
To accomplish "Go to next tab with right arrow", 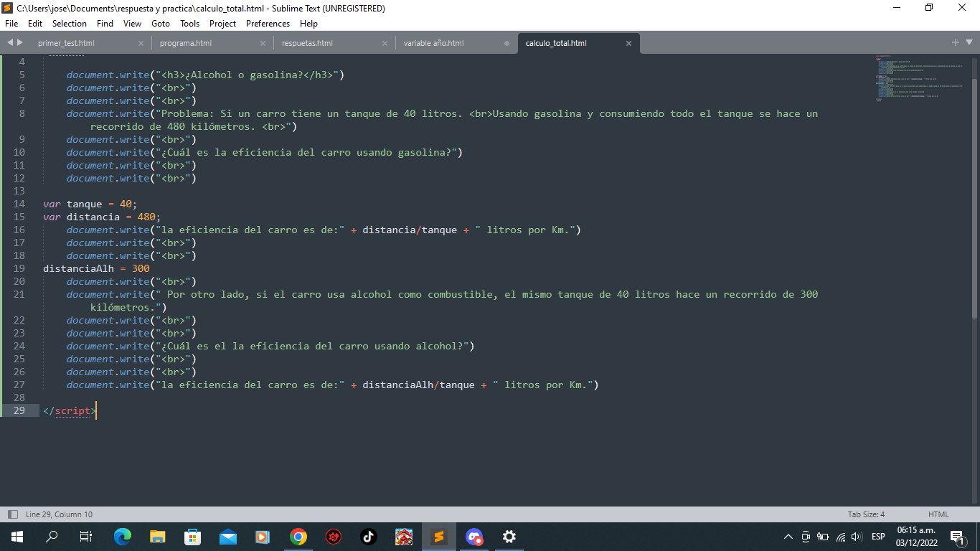I will tap(20, 43).
